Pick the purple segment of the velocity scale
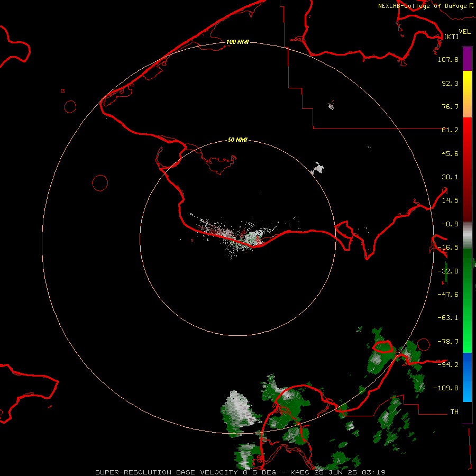Screen dimensions: 476x476 [467, 59]
